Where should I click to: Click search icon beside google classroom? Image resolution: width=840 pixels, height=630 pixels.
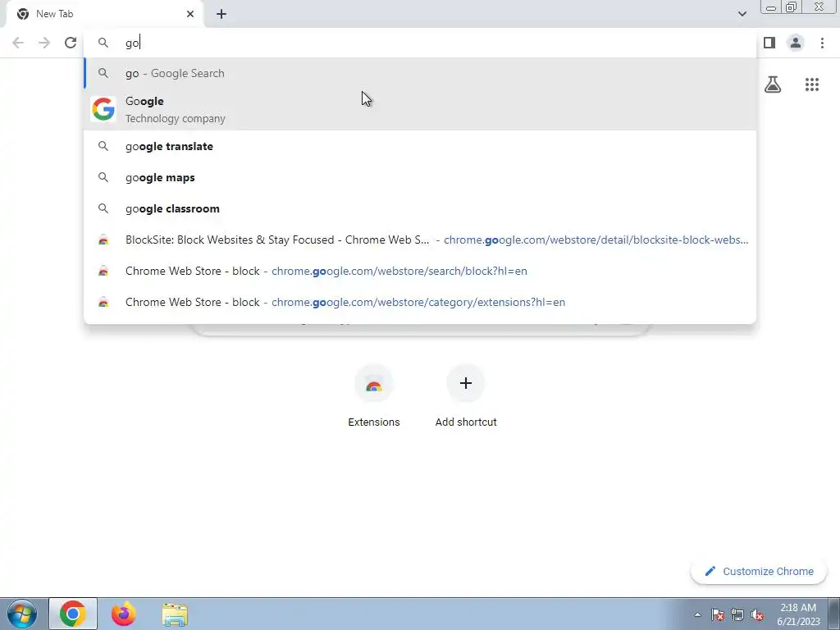pyautogui.click(x=103, y=208)
